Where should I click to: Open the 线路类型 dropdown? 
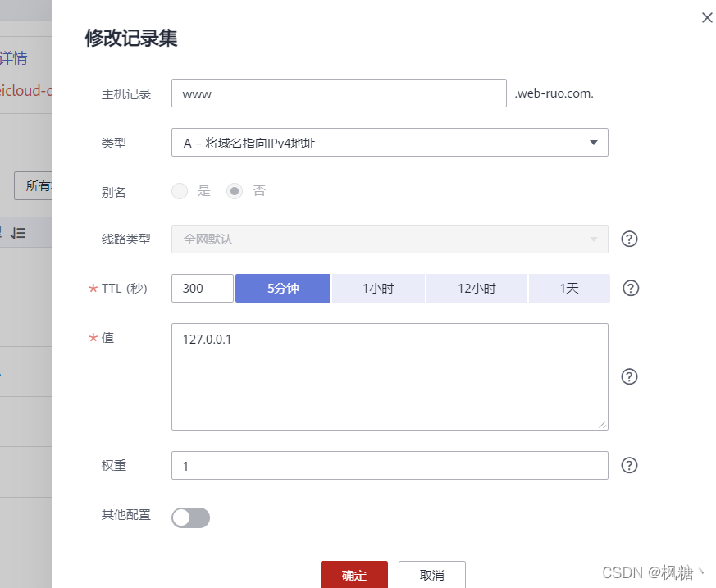390,239
